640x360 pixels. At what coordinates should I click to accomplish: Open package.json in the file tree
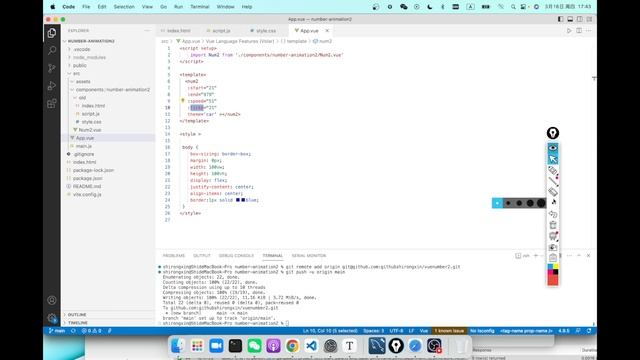pyautogui.click(x=87, y=178)
